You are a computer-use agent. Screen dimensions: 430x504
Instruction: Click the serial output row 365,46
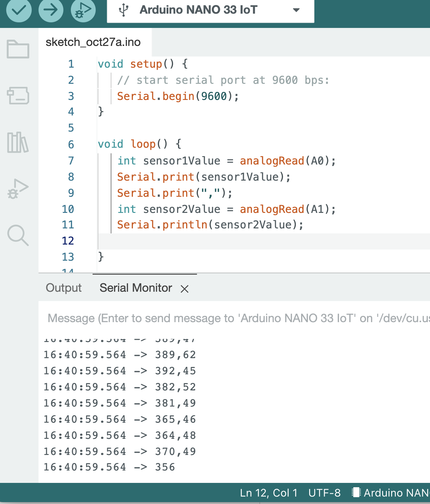(x=120, y=419)
